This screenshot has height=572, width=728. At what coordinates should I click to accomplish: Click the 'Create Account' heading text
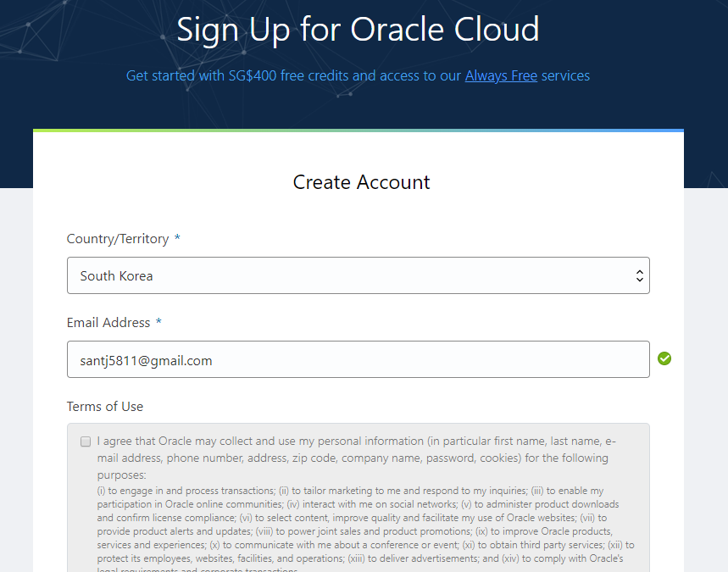[x=361, y=182]
